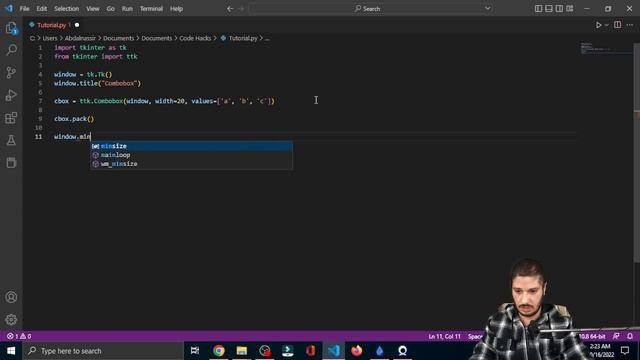The image size is (640, 360).
Task: Open Run and Debug view
Action: (11, 95)
